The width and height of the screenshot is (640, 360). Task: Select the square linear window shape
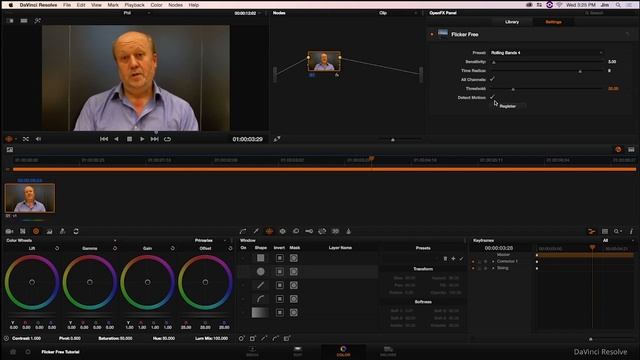click(x=260, y=258)
